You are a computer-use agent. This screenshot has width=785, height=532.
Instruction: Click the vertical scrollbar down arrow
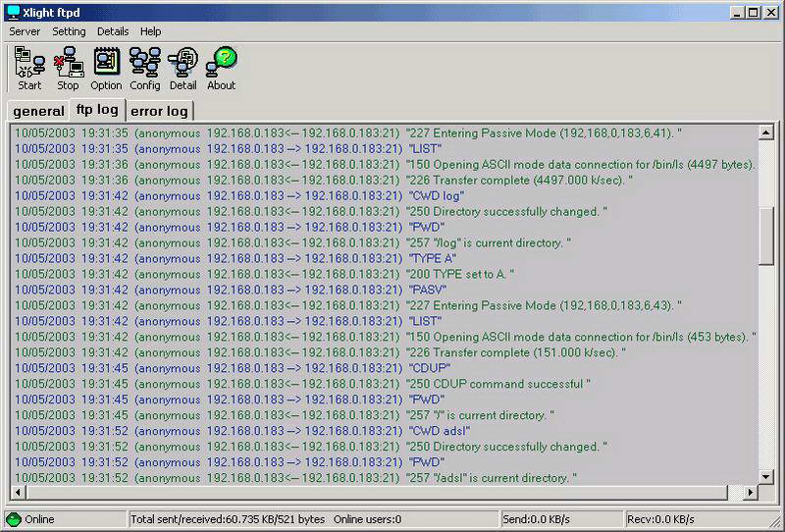pyautogui.click(x=766, y=476)
